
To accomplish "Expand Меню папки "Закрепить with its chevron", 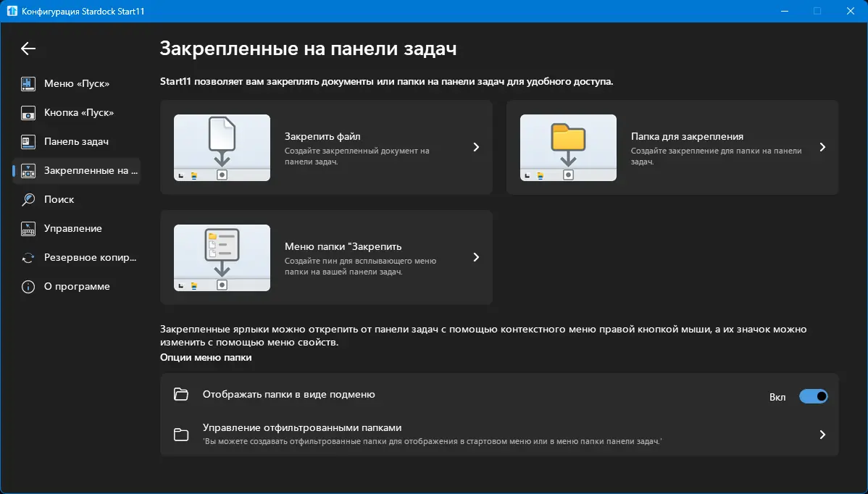I will (x=476, y=257).
